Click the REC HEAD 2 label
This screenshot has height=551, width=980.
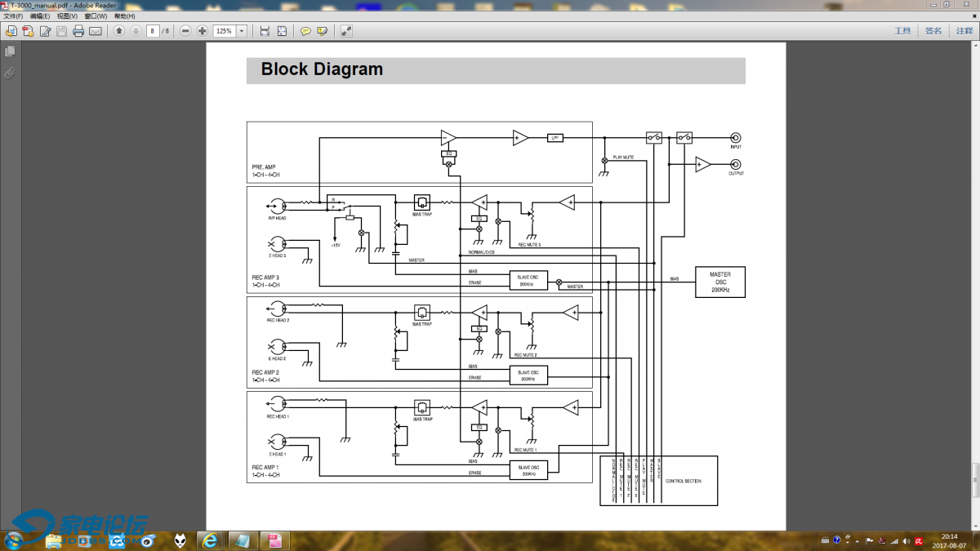coord(278,320)
